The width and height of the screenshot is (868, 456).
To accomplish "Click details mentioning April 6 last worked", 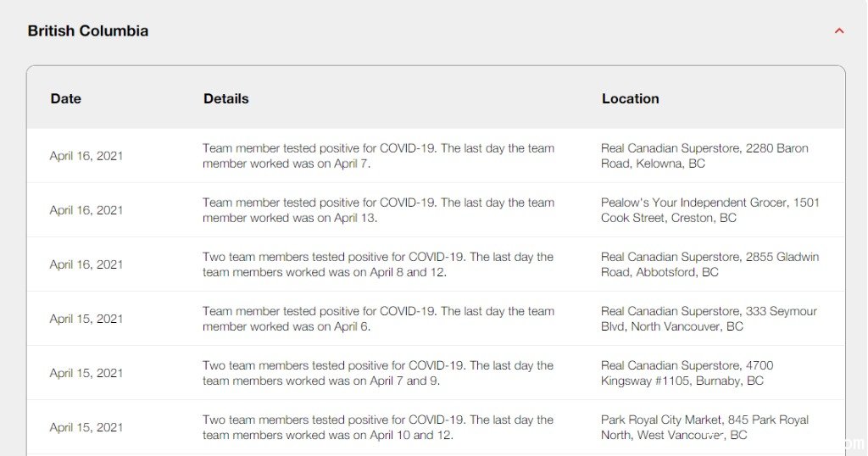I will pyautogui.click(x=378, y=319).
